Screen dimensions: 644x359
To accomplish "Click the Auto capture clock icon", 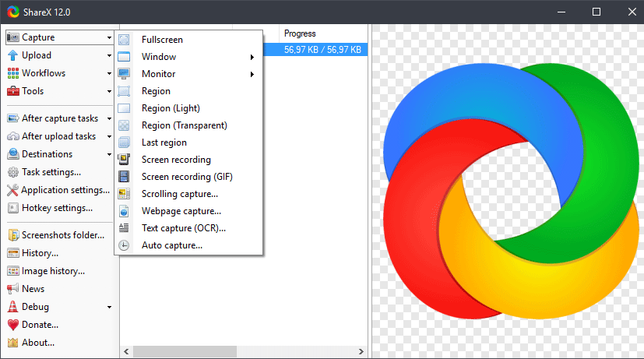I will (124, 245).
